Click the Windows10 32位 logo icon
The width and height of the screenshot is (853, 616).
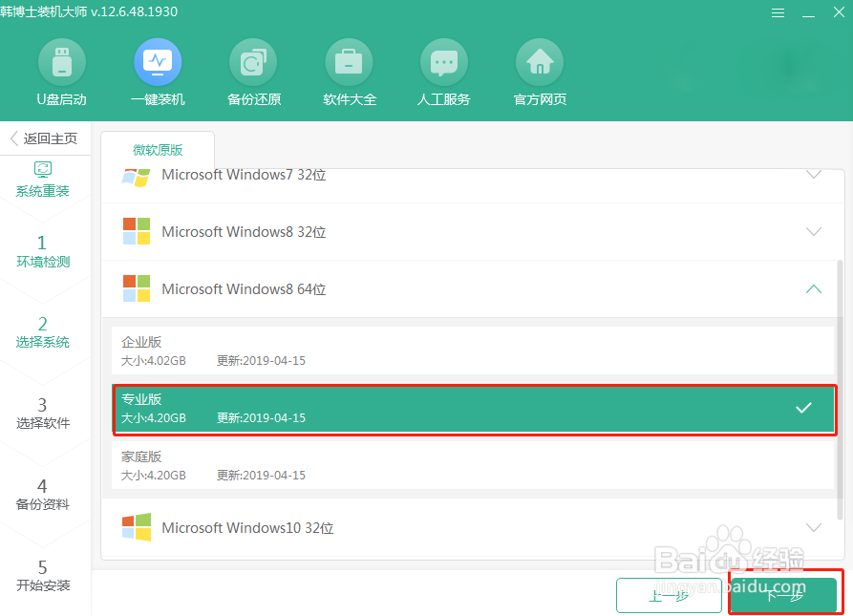click(137, 527)
